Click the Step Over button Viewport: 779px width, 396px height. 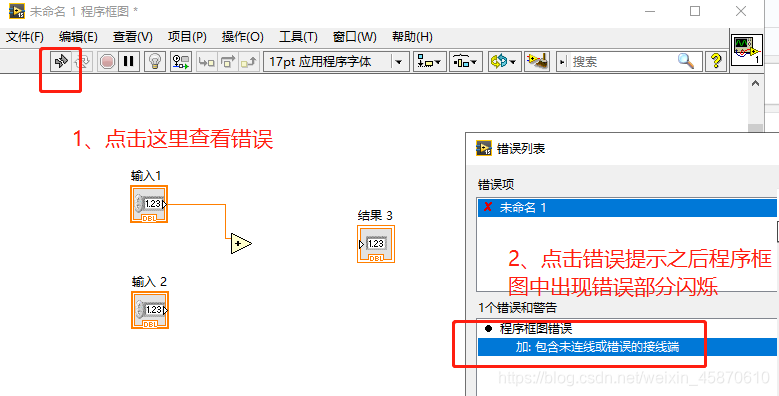[228, 62]
